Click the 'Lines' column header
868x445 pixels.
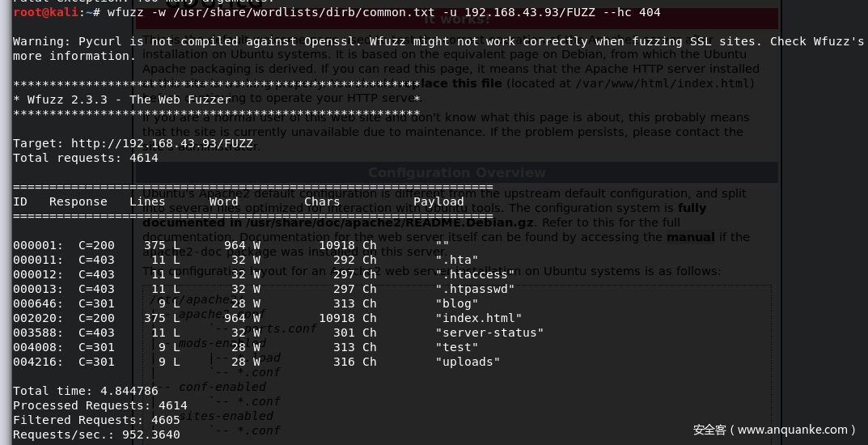pos(147,201)
